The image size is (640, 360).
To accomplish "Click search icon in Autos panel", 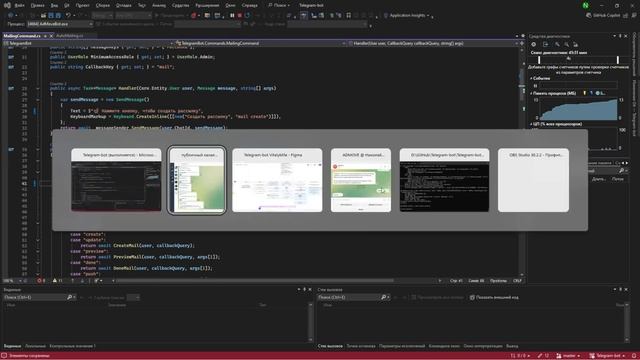I will pyautogui.click(x=69, y=297).
